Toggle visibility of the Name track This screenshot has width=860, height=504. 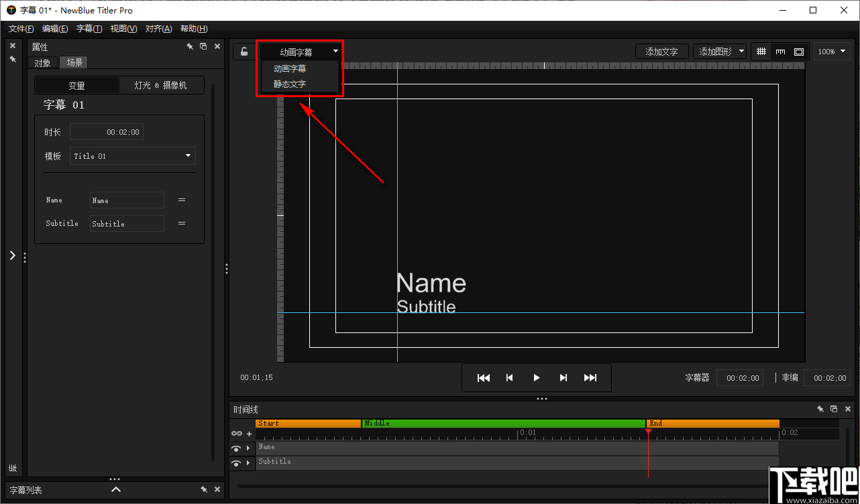coord(236,447)
